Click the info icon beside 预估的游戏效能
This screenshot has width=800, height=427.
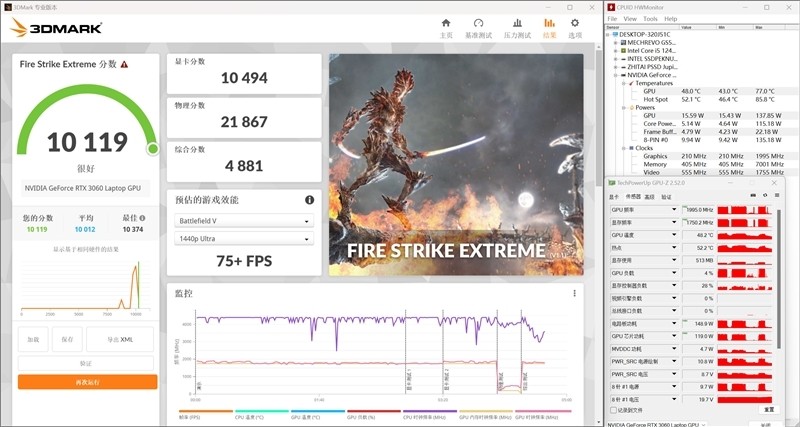pos(310,200)
